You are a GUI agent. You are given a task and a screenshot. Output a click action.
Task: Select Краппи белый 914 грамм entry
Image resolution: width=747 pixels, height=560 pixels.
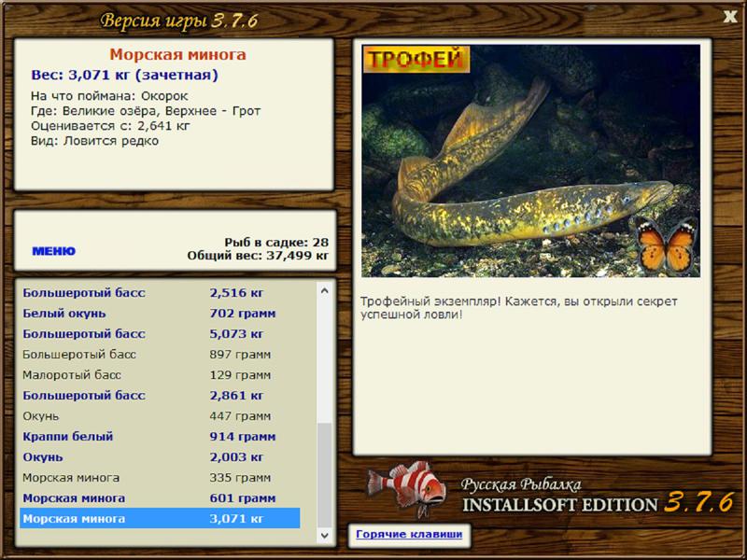[x=160, y=436]
